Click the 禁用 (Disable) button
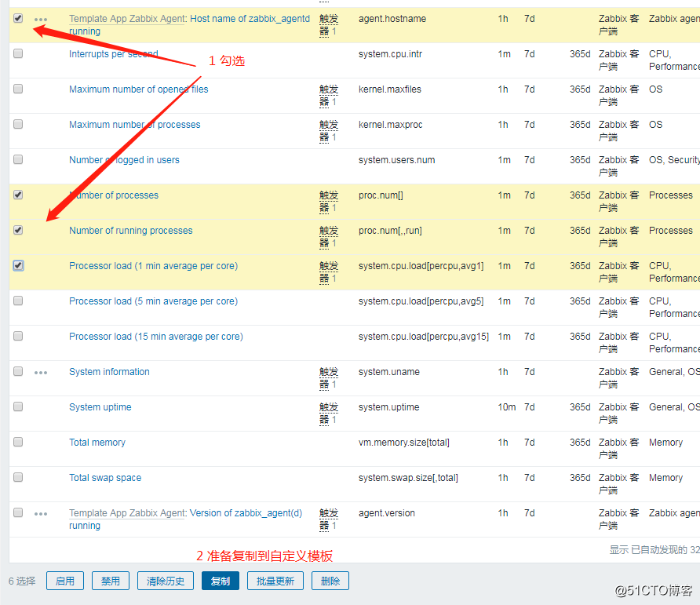 [111, 581]
